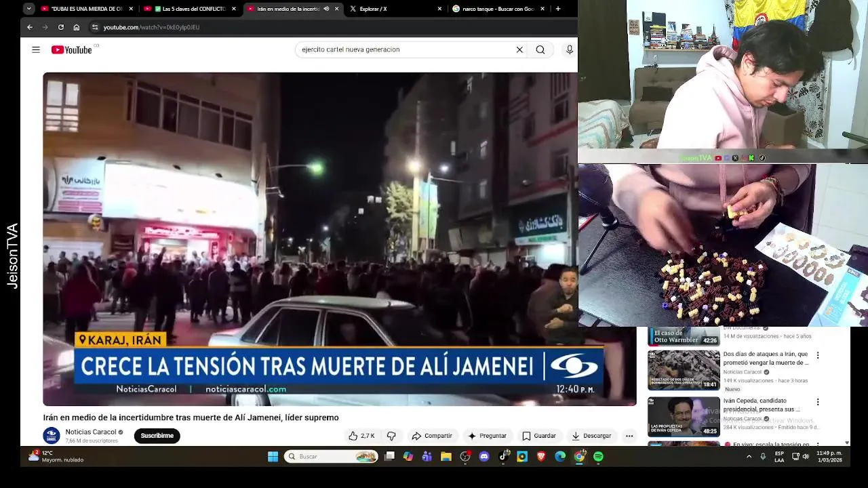Viewport: 868px width, 488px height.
Task: Open Copilot from the taskbar
Action: (x=408, y=457)
